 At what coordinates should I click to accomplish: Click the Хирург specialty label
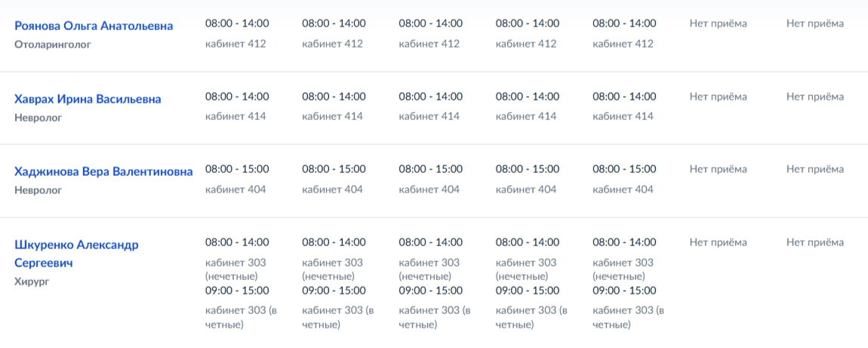coord(30,282)
